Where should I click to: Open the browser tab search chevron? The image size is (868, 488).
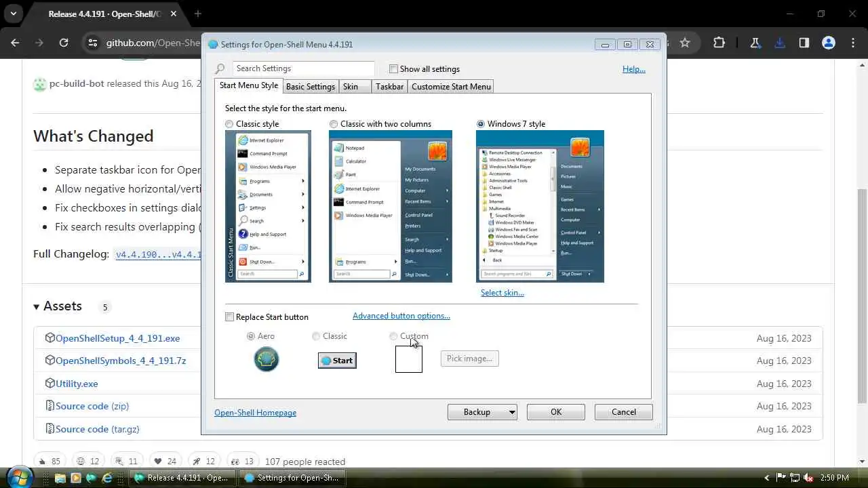pyautogui.click(x=13, y=14)
